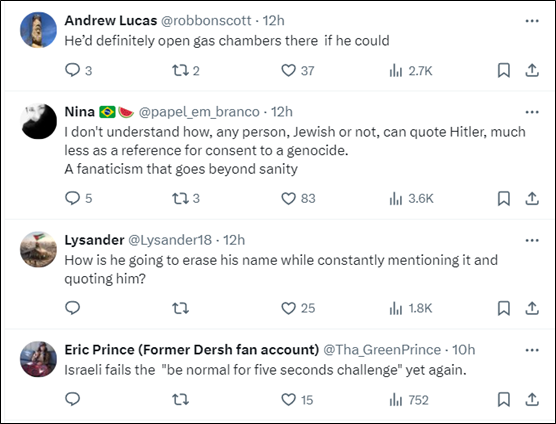556x424 pixels.
Task: Retweet Andrew Lucas's post
Action: coord(180,70)
